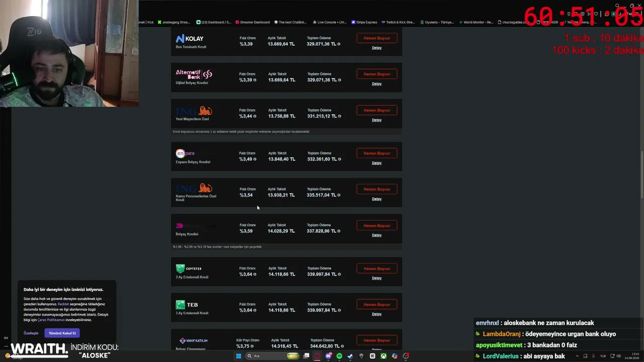Viewport: 644px width, 362px height.
Task: Show info for Enpara %3,49 rate
Action: pyautogui.click(x=255, y=159)
